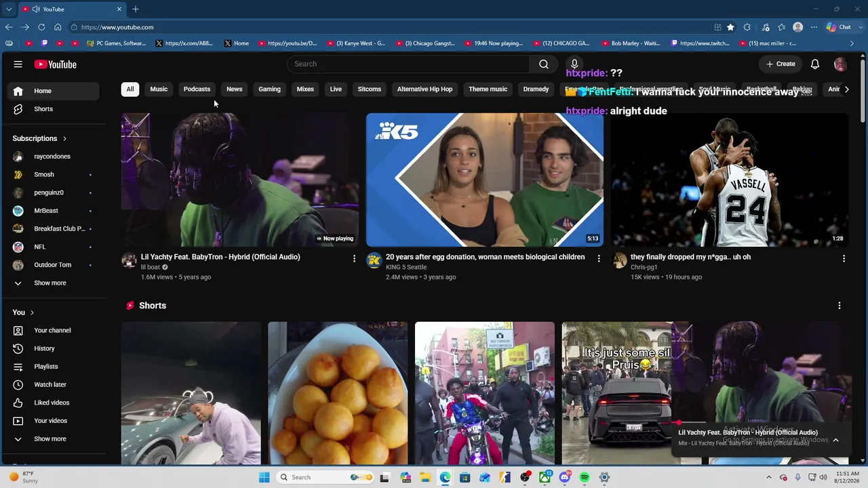Open the egg donation video thumbnail
Viewport: 868px width, 488px height.
pyautogui.click(x=485, y=180)
